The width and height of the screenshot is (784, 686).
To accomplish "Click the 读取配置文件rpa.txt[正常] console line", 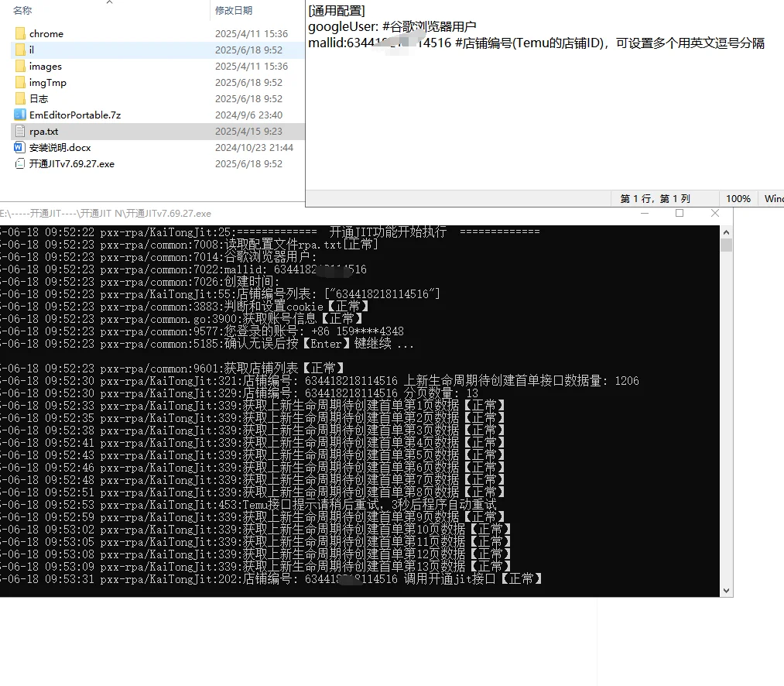I will click(x=189, y=245).
